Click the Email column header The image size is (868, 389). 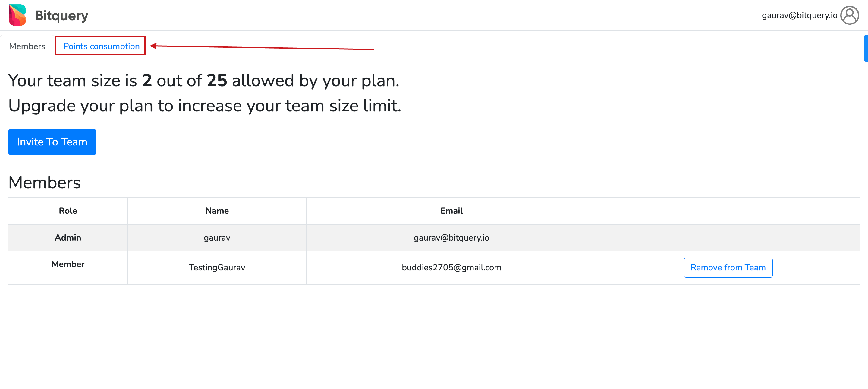coord(451,211)
